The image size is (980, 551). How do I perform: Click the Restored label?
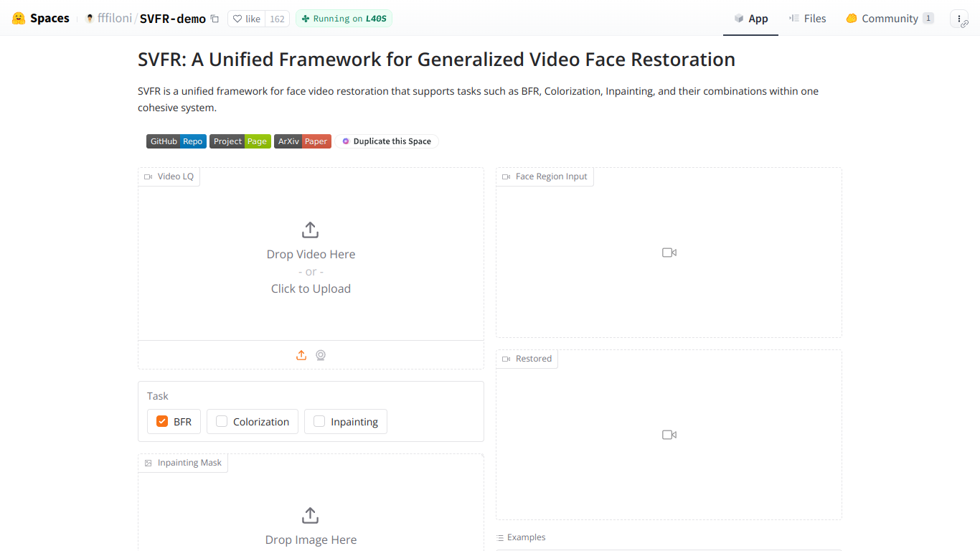point(527,359)
